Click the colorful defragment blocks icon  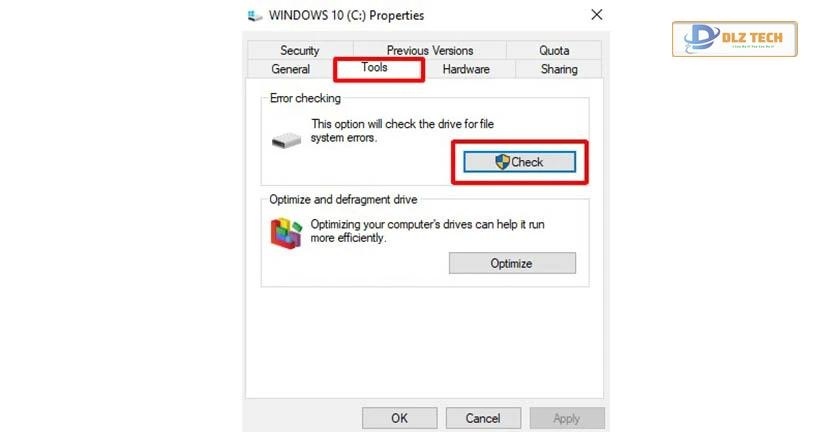286,233
